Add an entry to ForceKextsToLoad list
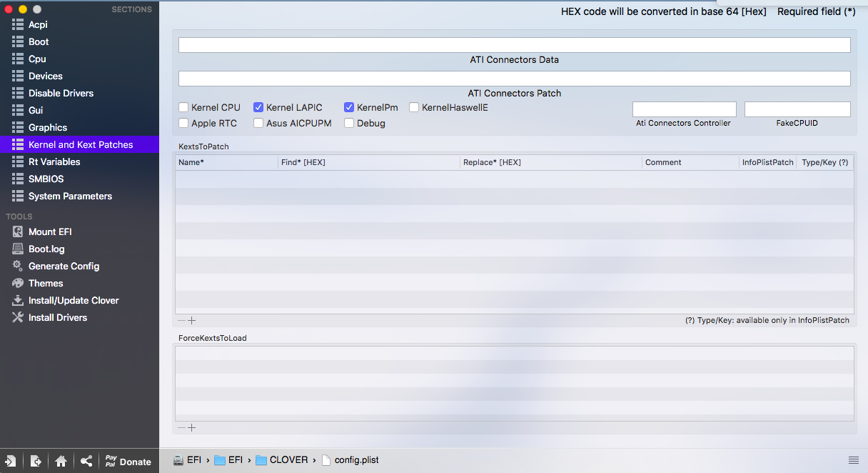This screenshot has width=868, height=473. click(191, 428)
